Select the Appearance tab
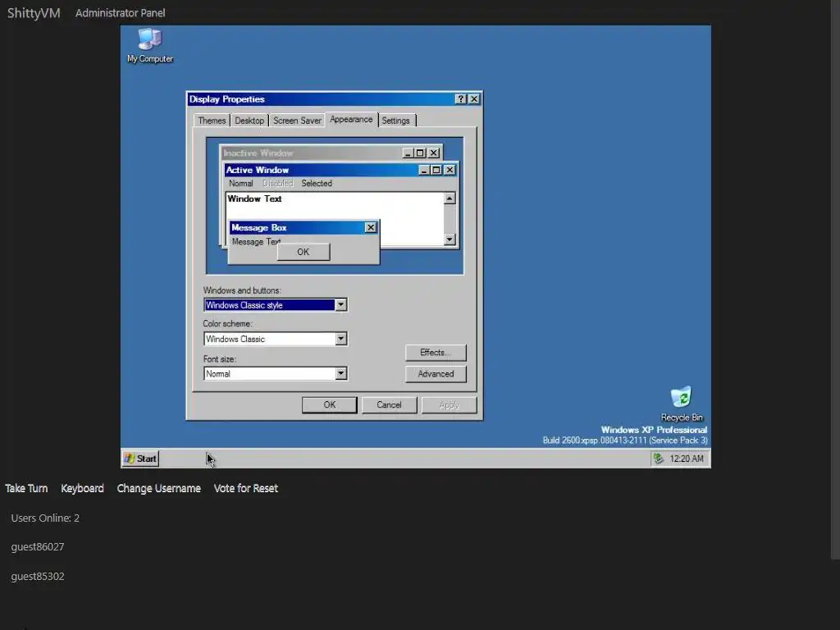840x630 pixels. pos(351,120)
